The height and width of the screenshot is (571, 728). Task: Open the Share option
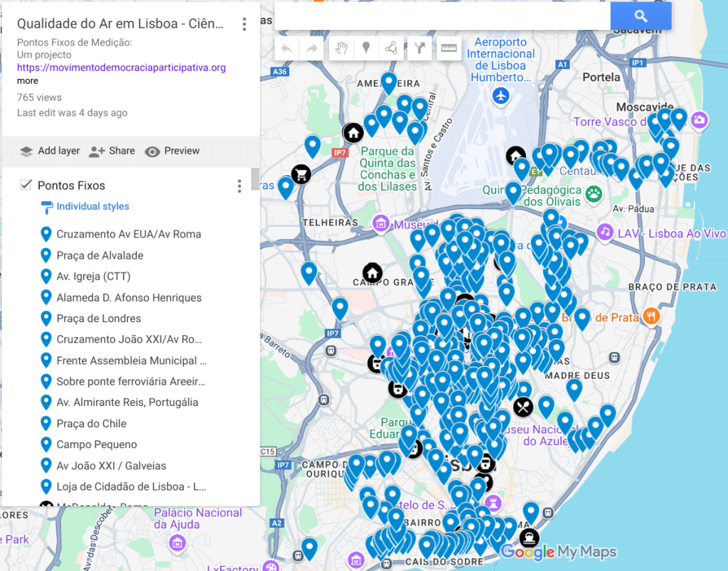click(112, 151)
